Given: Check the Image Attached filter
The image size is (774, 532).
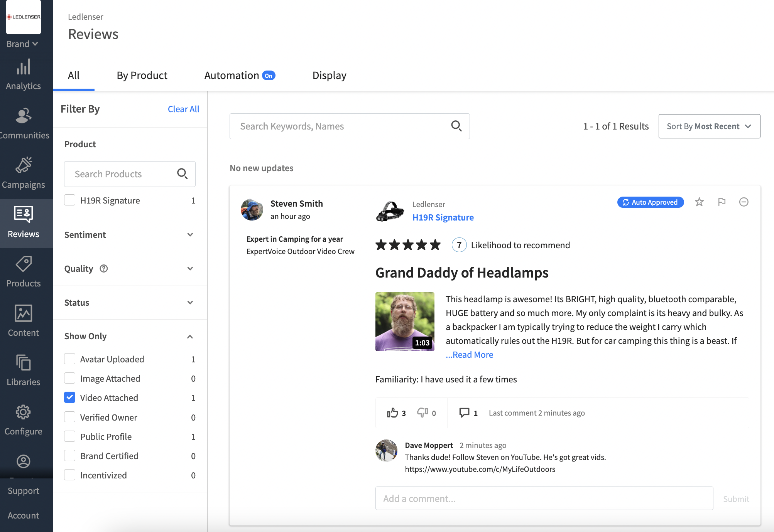Looking at the screenshot, I should pos(69,378).
